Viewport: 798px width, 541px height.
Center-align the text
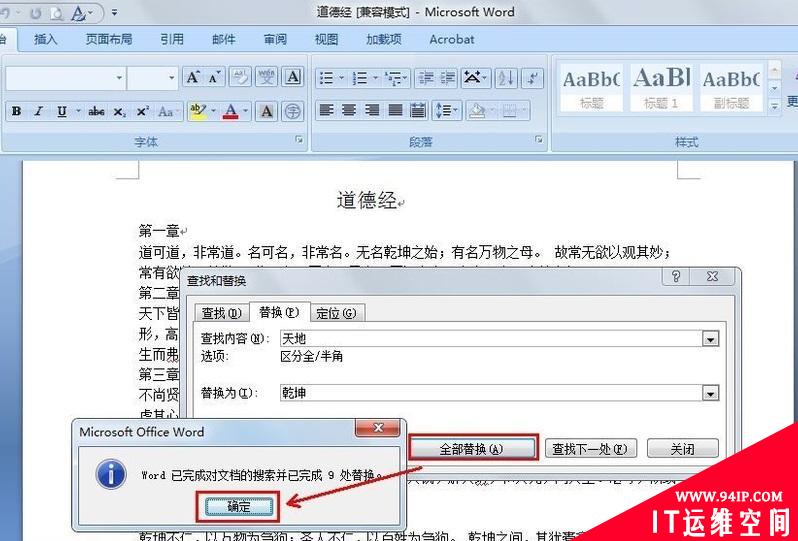[x=349, y=110]
